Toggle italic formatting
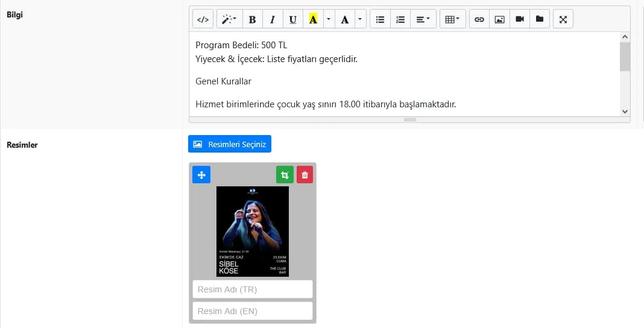The width and height of the screenshot is (644, 328). pyautogui.click(x=273, y=19)
